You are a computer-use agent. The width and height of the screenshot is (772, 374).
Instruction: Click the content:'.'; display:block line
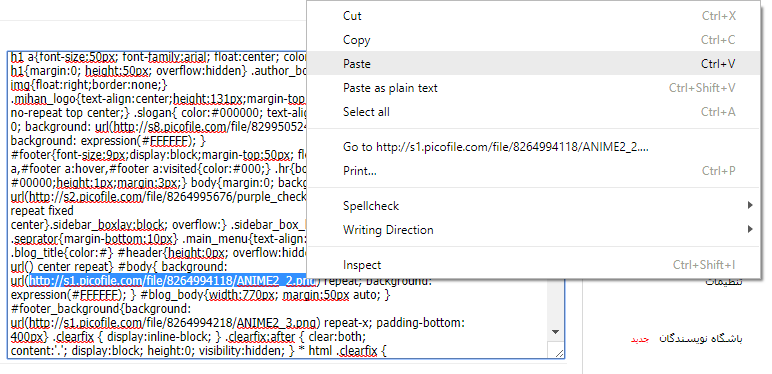click(199, 351)
